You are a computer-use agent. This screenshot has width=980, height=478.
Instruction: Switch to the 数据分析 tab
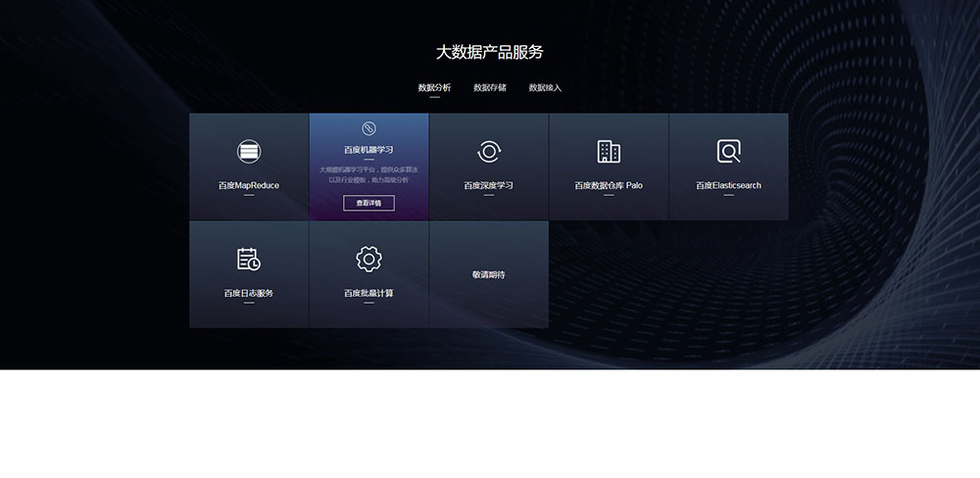434,87
